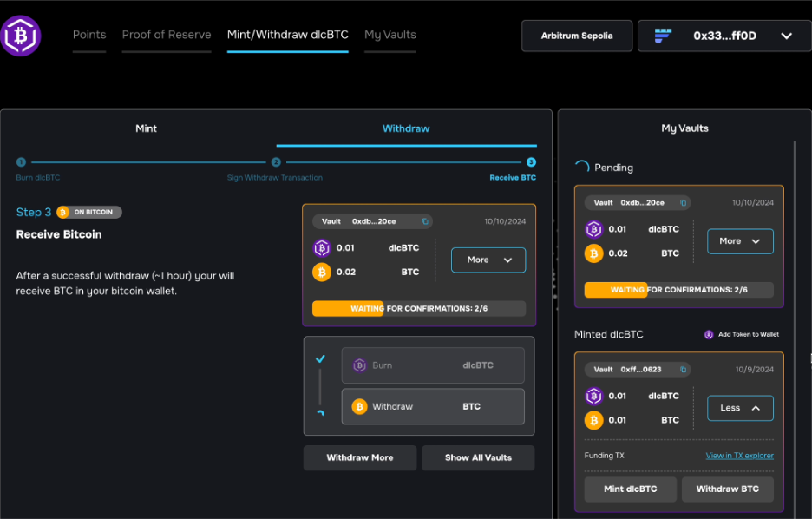Copy vault address 0xff...0623
This screenshot has width=812, height=519.
pos(683,370)
